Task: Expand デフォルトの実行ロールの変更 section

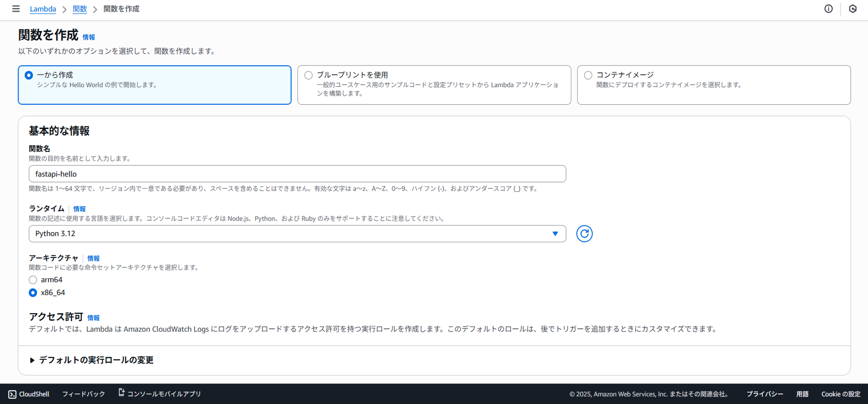Action: click(92, 360)
